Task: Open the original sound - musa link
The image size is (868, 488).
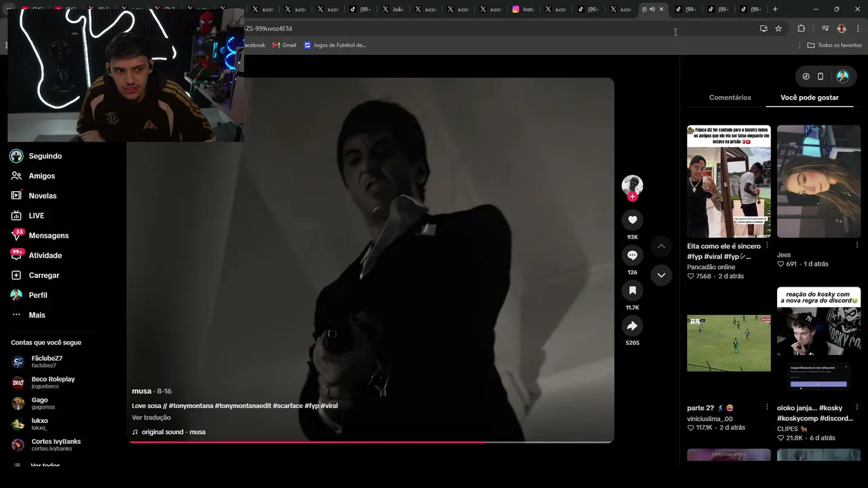Action: coord(169,432)
